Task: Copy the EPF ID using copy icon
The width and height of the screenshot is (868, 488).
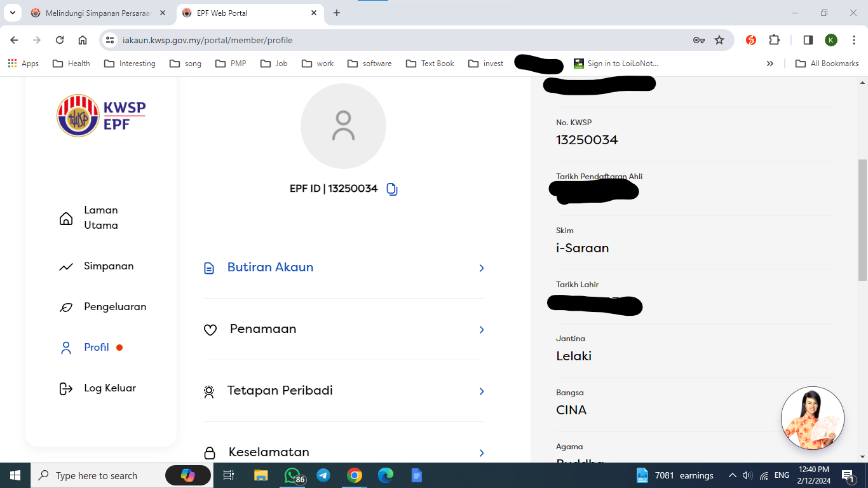Action: tap(392, 189)
